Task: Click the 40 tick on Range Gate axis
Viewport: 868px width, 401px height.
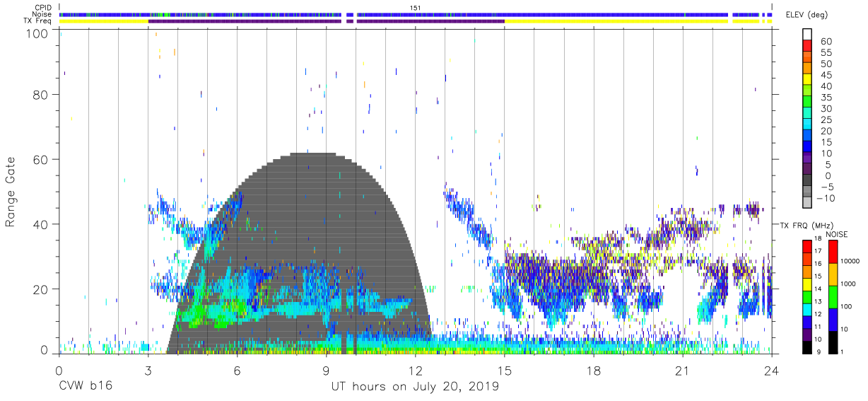Action: [x=40, y=224]
